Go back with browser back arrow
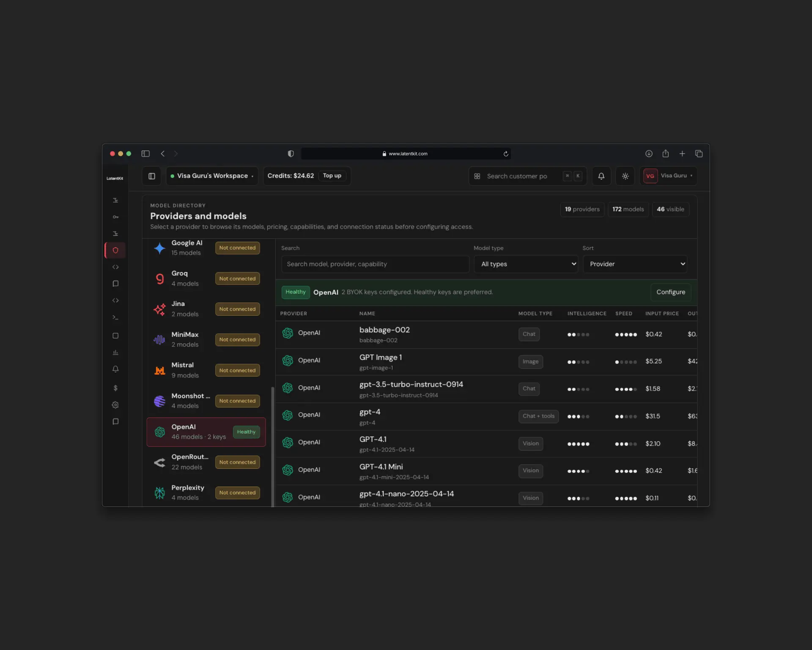This screenshot has width=812, height=650. coord(163,154)
